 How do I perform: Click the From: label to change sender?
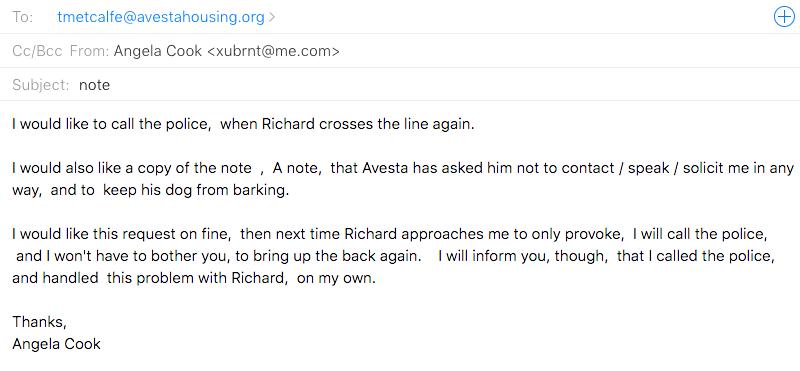(89, 51)
